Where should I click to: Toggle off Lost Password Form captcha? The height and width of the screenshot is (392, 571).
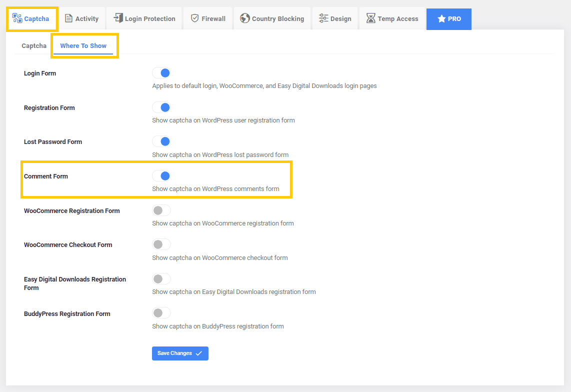click(161, 141)
